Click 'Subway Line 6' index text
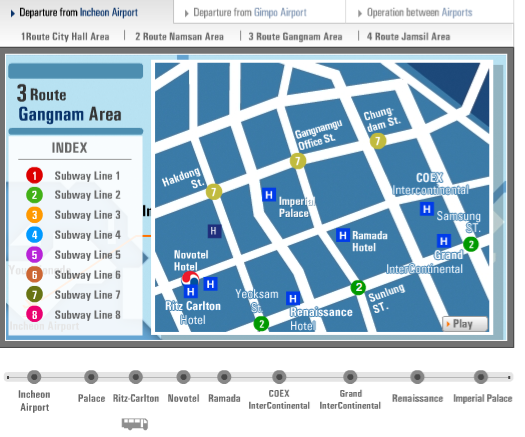 click(87, 275)
